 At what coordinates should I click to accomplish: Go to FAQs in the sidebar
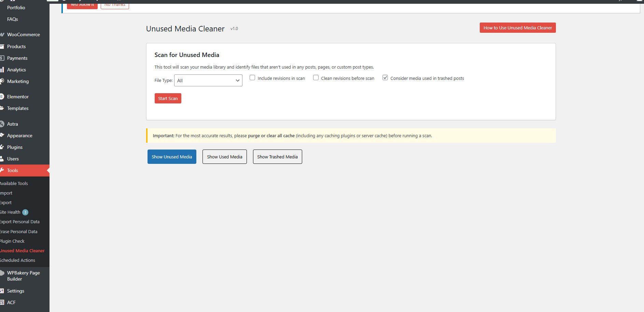tap(13, 19)
